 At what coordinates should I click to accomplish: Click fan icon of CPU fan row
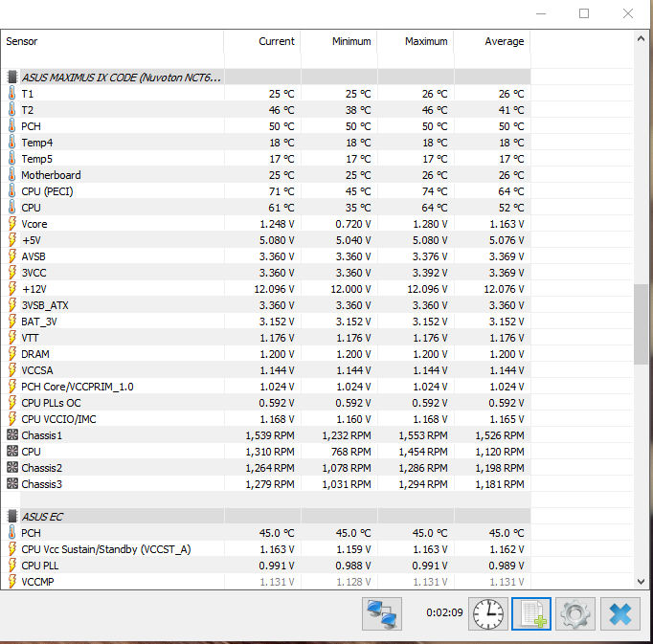tap(12, 452)
